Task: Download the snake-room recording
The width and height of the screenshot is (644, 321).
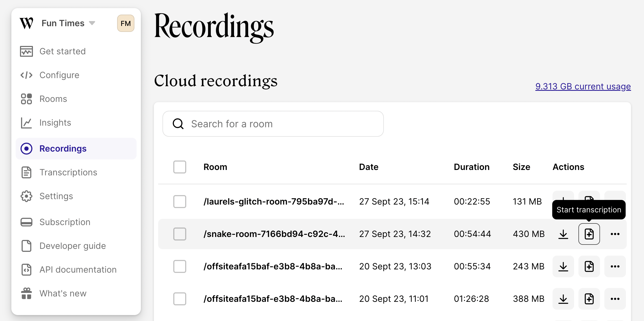Action: pos(563,234)
